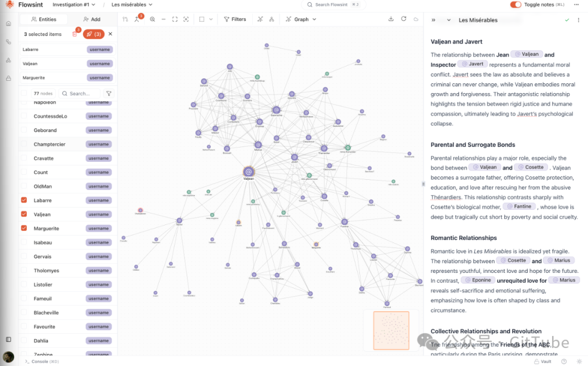Open the selection tool dropdown arrow
588x366 pixels.
point(211,19)
